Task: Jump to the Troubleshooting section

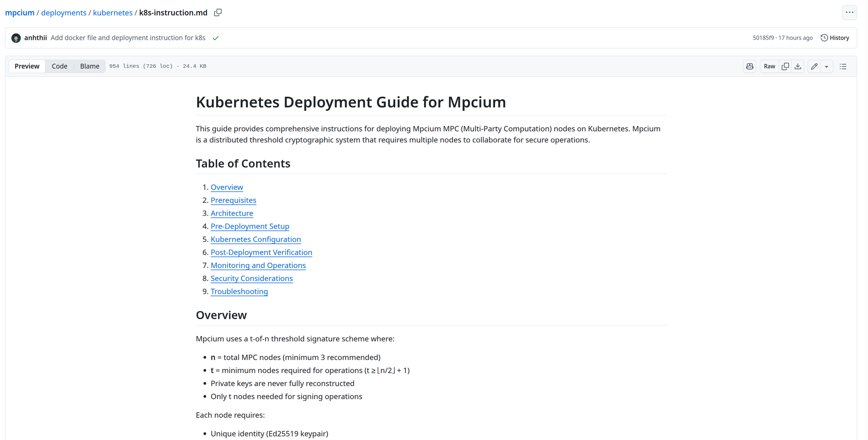Action: (x=239, y=291)
